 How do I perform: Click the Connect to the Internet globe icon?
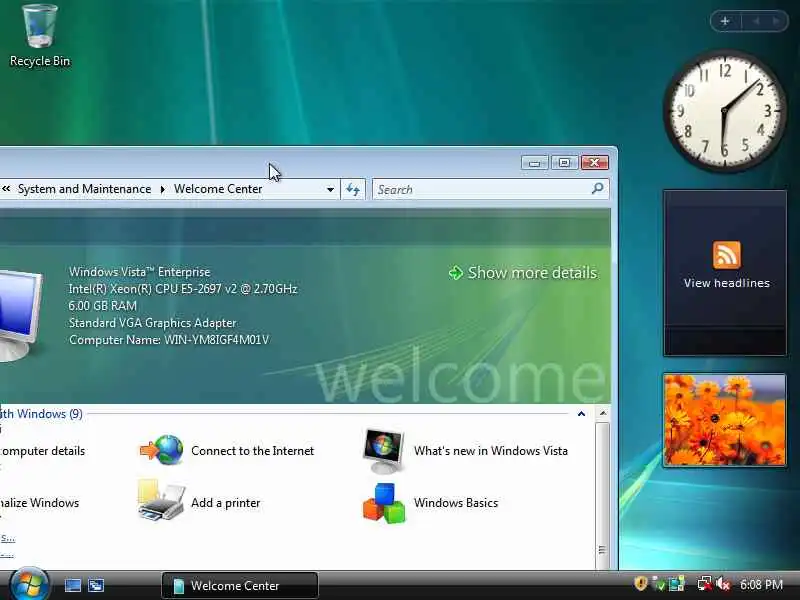tap(162, 450)
